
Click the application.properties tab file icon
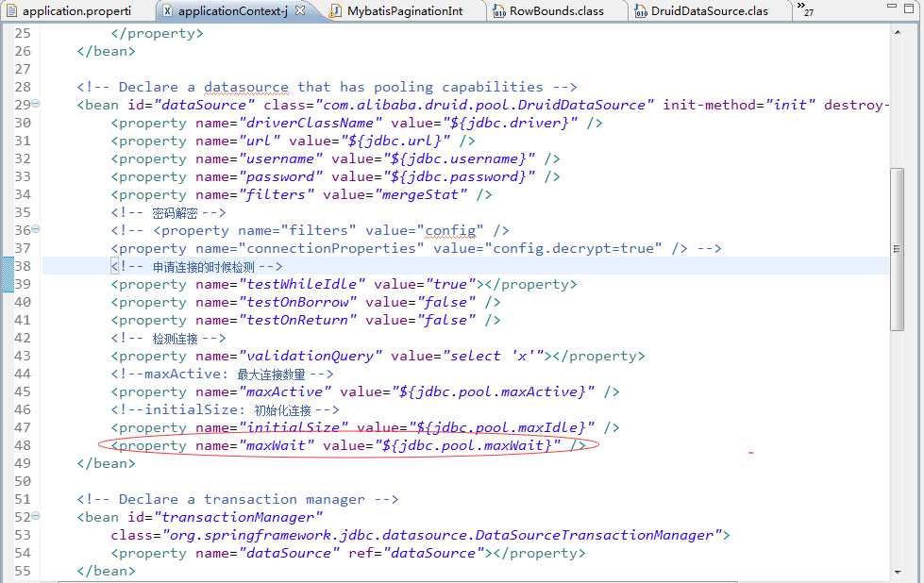tap(10, 11)
